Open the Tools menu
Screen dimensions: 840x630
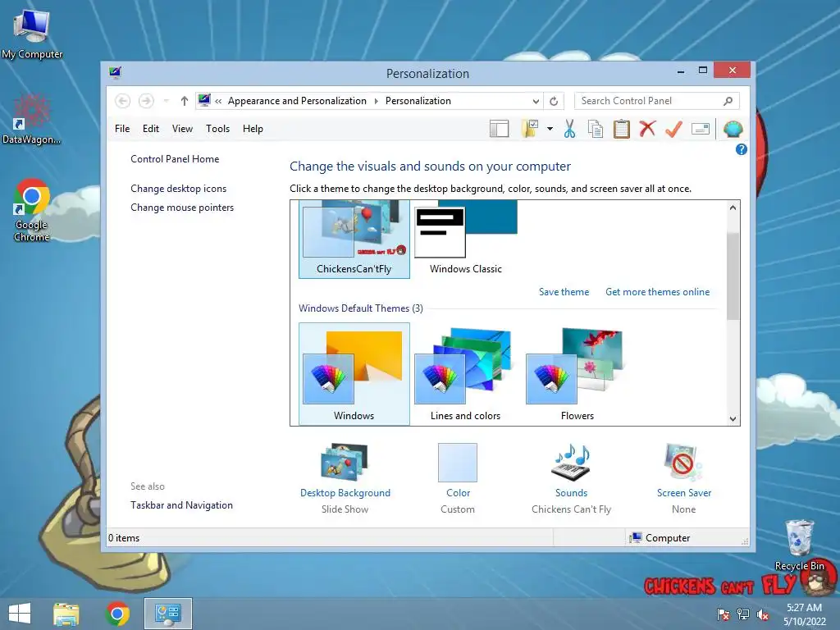click(217, 129)
